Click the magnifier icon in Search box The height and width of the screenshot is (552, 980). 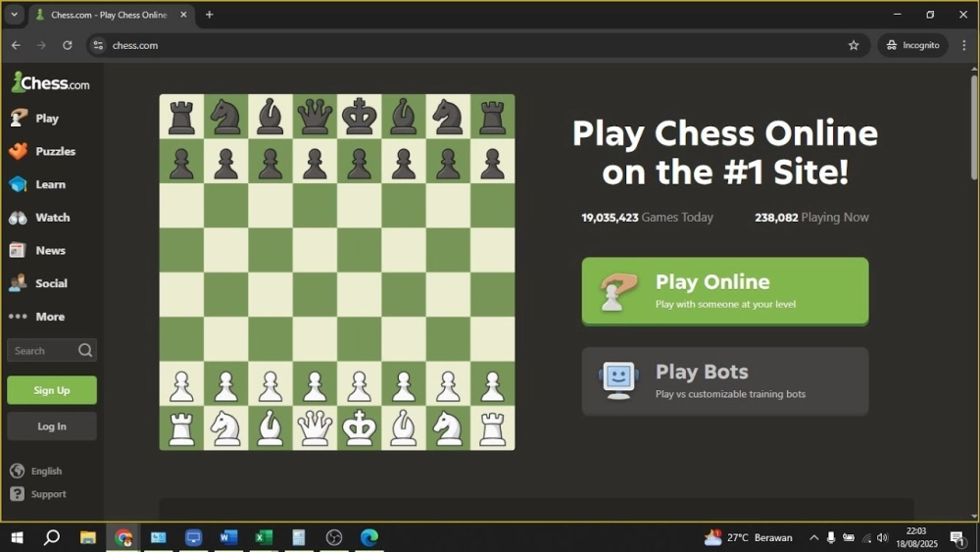click(85, 350)
